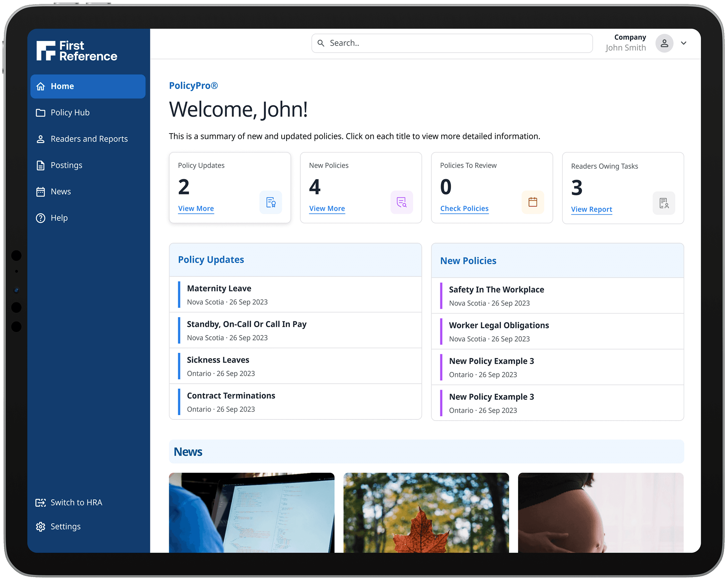Open the Safety In The Workplace policy

[x=496, y=289]
